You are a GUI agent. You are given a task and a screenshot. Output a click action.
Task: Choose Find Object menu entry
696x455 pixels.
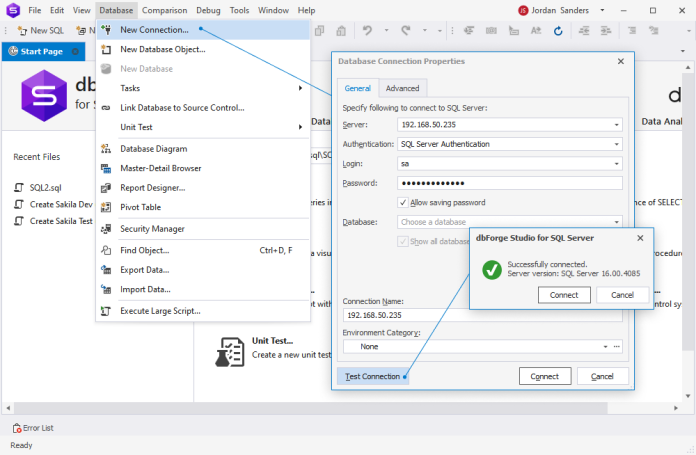coord(203,250)
